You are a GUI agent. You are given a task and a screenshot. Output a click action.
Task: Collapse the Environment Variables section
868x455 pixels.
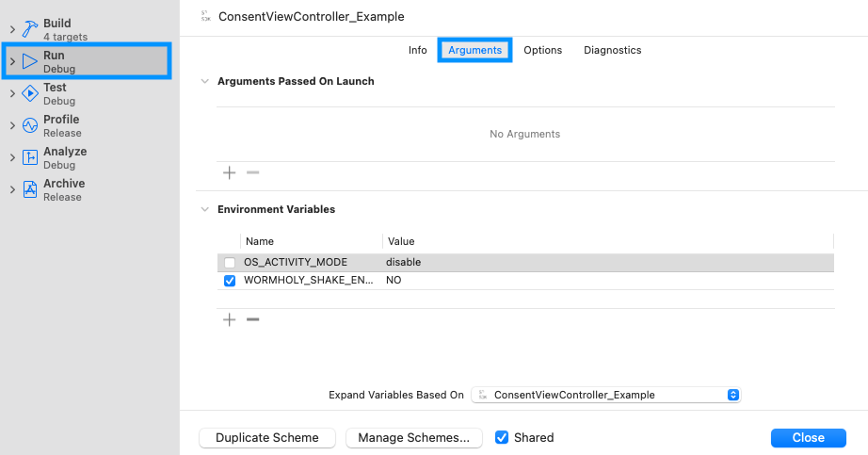point(205,209)
